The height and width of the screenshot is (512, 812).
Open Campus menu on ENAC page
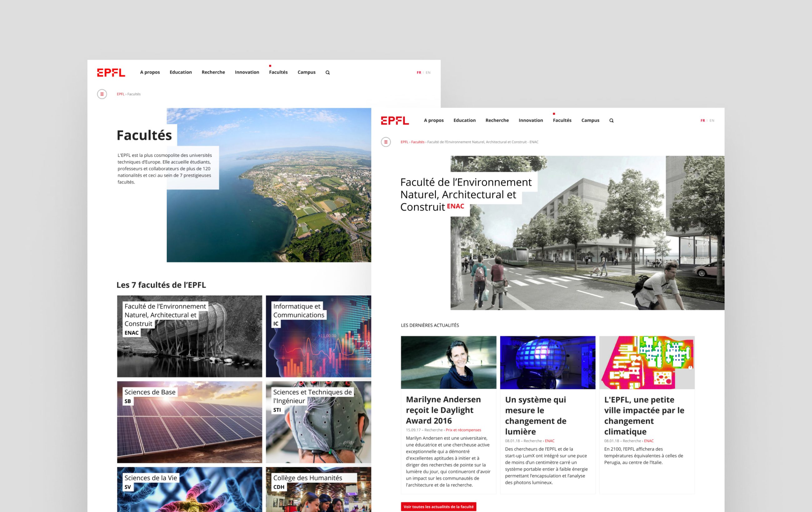click(590, 120)
